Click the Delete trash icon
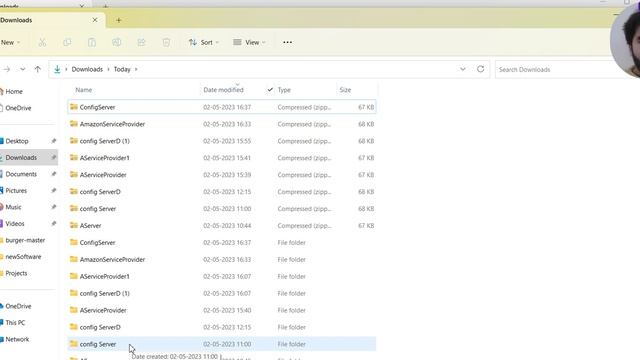The image size is (640, 360). point(166,42)
